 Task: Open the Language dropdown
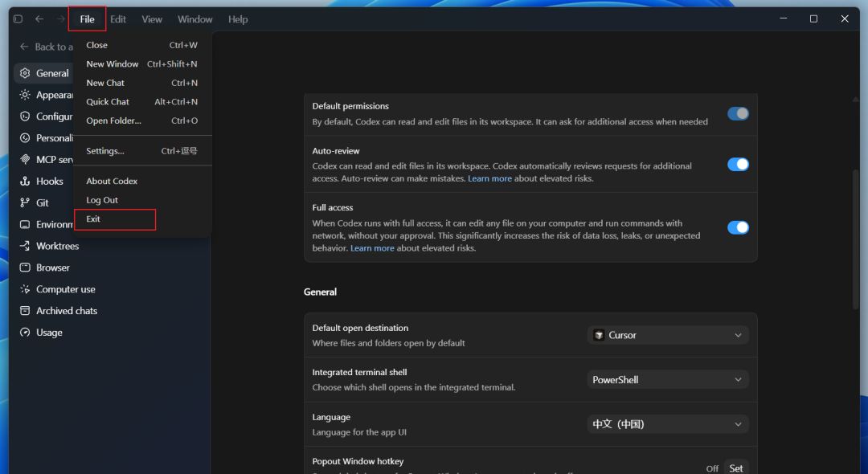click(668, 424)
